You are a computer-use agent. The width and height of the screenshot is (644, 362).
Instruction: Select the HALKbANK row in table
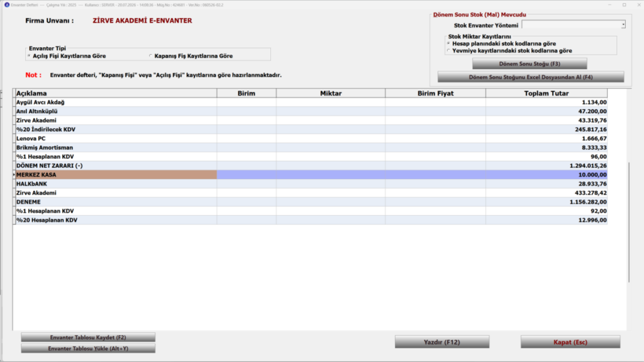[x=311, y=184]
